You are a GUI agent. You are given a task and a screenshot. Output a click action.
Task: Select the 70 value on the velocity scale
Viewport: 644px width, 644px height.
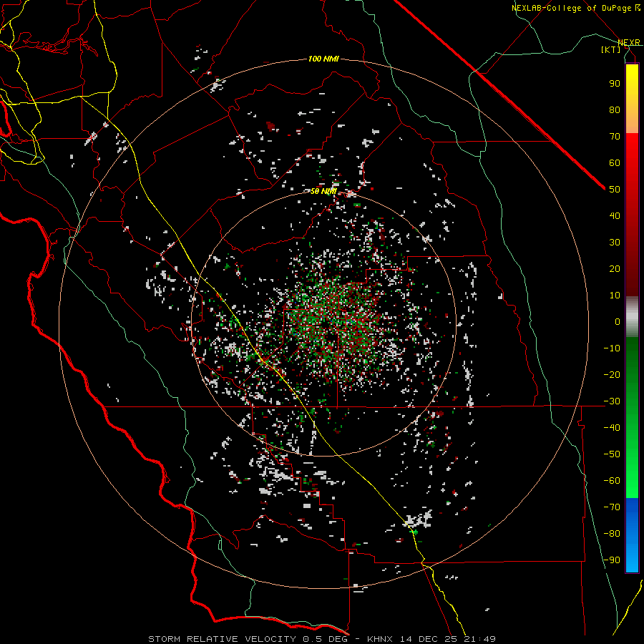615,137
